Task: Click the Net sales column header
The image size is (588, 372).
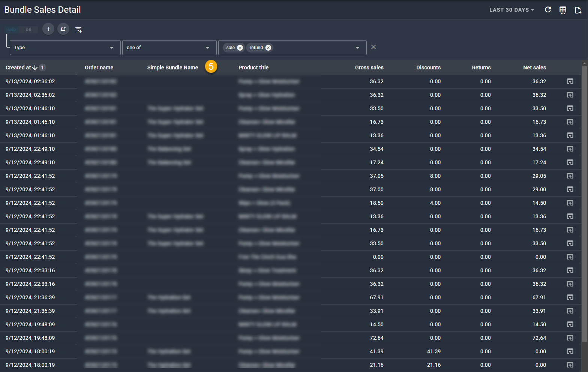Action: [534, 67]
